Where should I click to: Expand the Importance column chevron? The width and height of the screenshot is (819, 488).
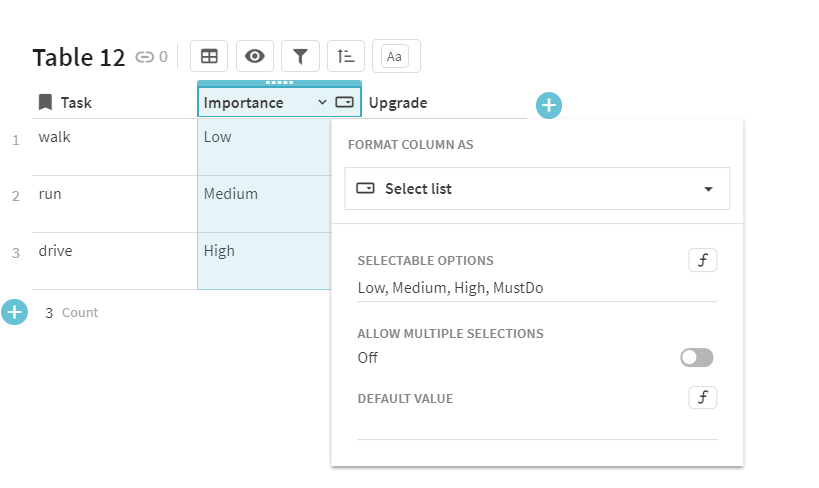[322, 102]
